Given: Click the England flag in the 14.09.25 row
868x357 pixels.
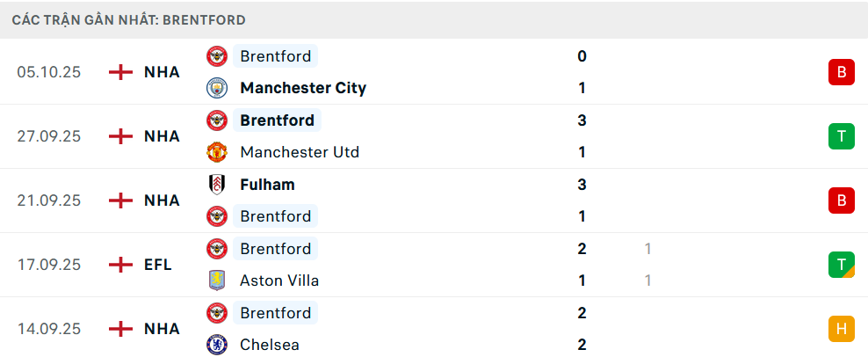Looking at the screenshot, I should [x=120, y=329].
